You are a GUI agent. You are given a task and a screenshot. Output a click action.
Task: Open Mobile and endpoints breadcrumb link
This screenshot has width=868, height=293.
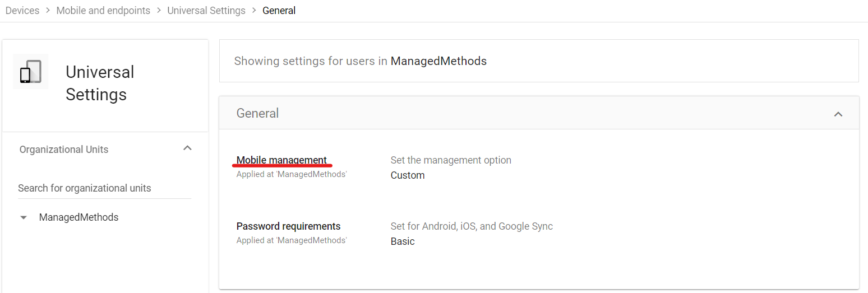103,11
